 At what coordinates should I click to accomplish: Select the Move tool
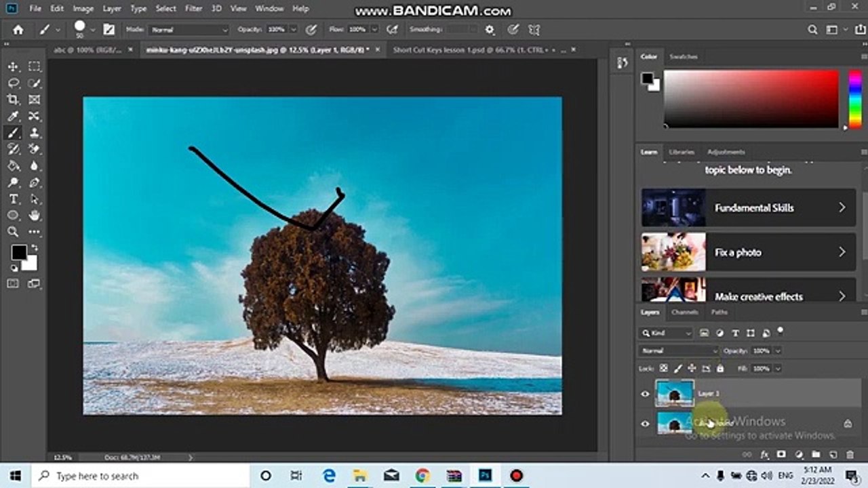tap(13, 66)
